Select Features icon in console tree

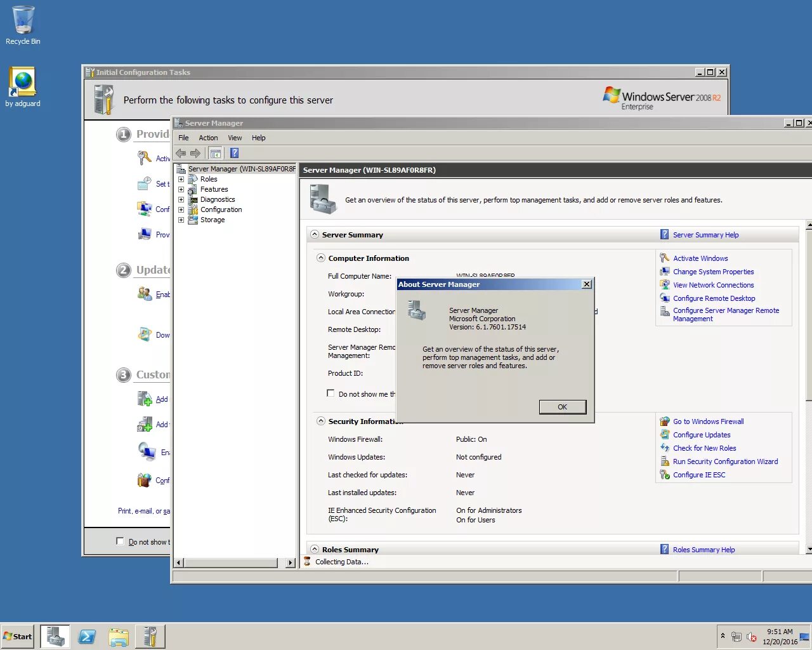pos(192,189)
